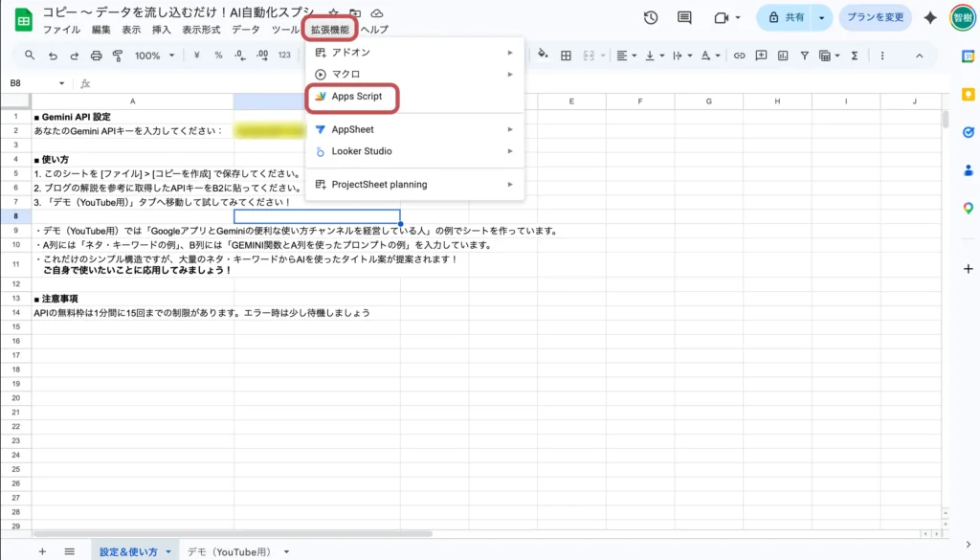Open the 設定&使い方 tab menu arrow

(168, 552)
